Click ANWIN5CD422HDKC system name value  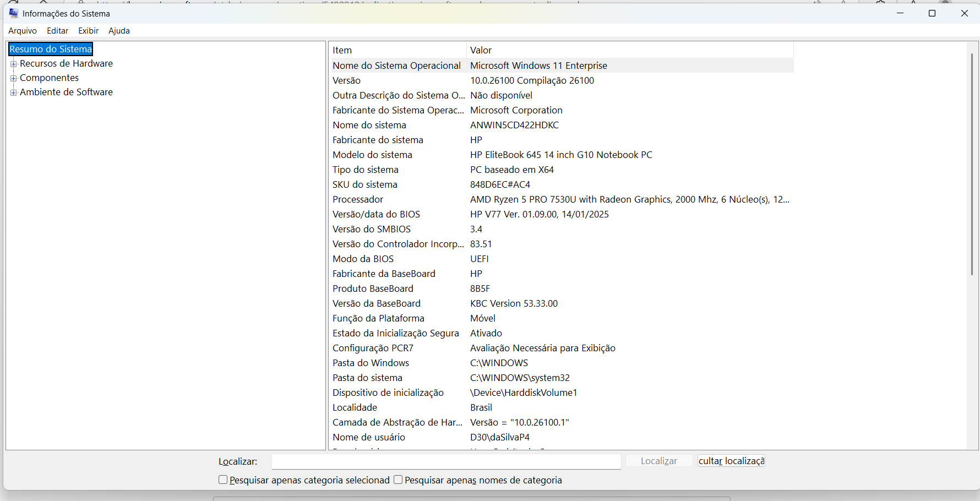click(x=514, y=125)
